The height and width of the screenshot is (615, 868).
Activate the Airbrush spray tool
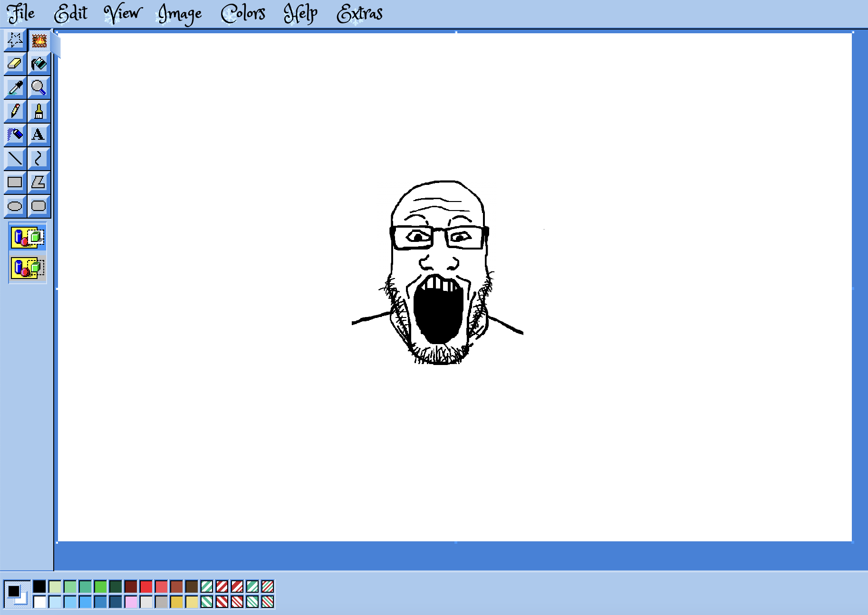pos(15,135)
